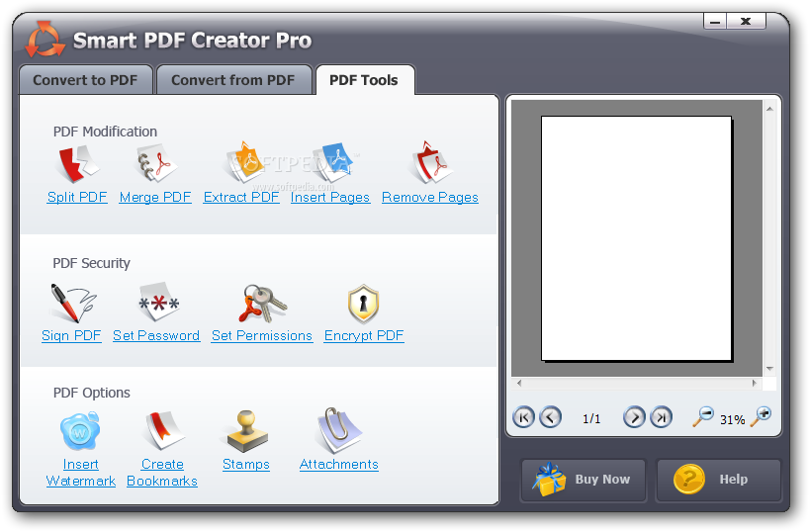The height and width of the screenshot is (532, 810).
Task: Open the Sign PDF link
Action: [x=71, y=336]
